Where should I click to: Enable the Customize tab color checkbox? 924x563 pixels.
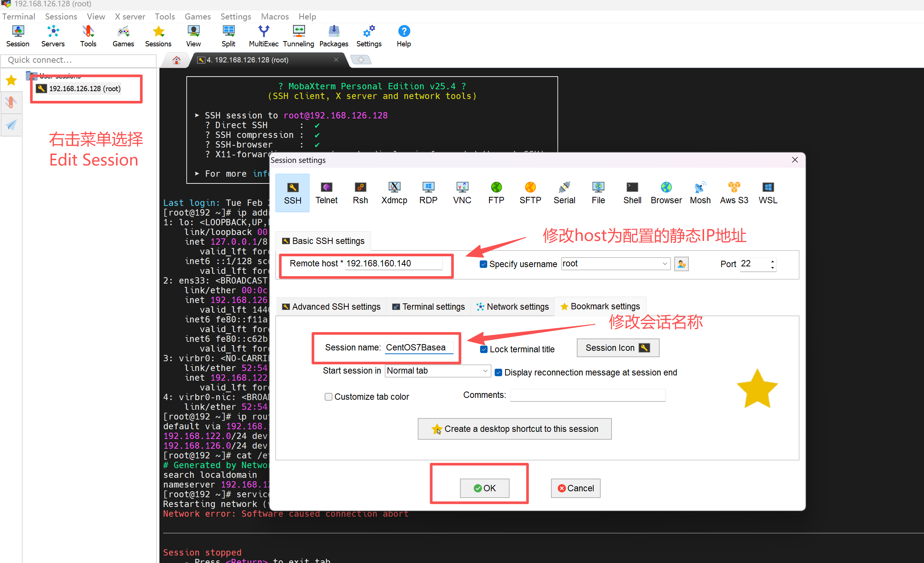pyautogui.click(x=328, y=397)
